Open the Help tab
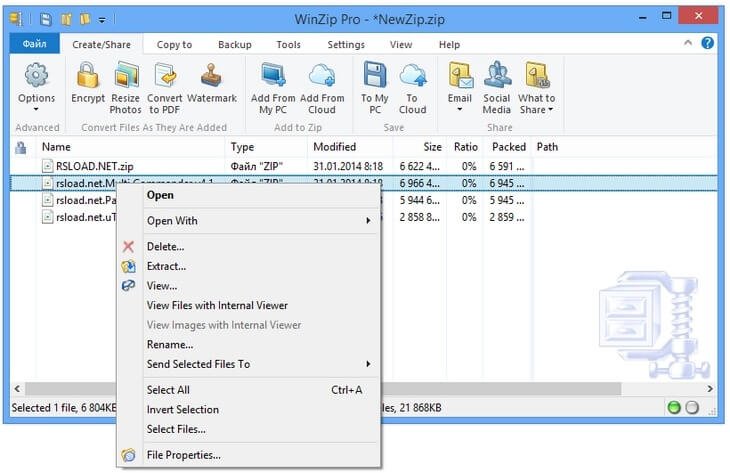 pyautogui.click(x=449, y=45)
